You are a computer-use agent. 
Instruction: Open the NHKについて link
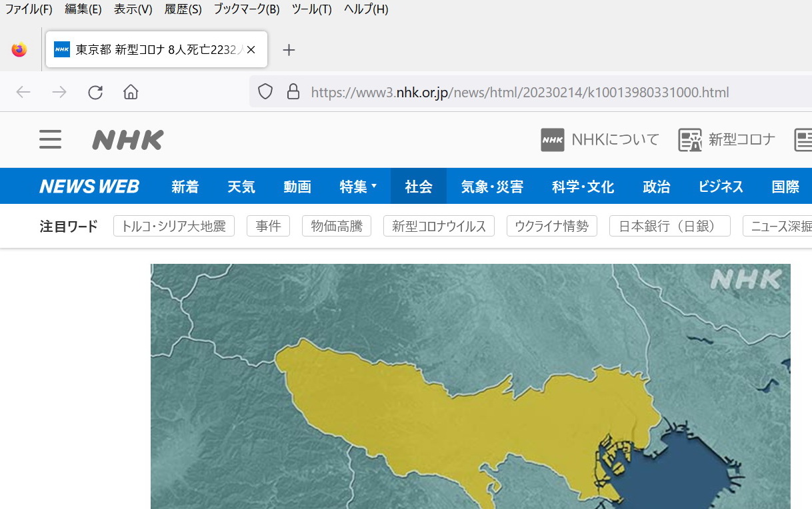coord(599,140)
